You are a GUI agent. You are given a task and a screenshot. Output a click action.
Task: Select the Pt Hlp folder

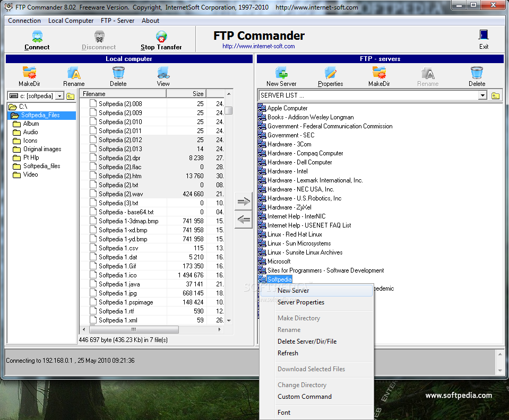pos(31,157)
